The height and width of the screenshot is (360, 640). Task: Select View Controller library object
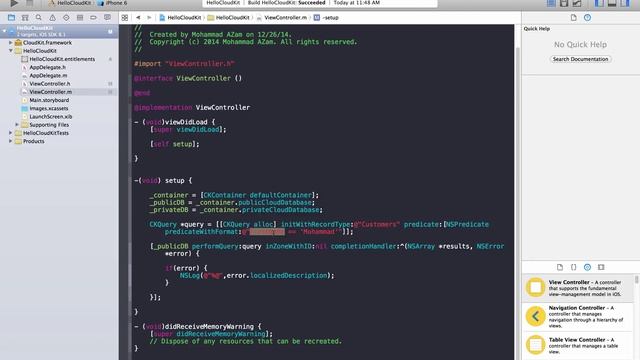pyautogui.click(x=578, y=288)
